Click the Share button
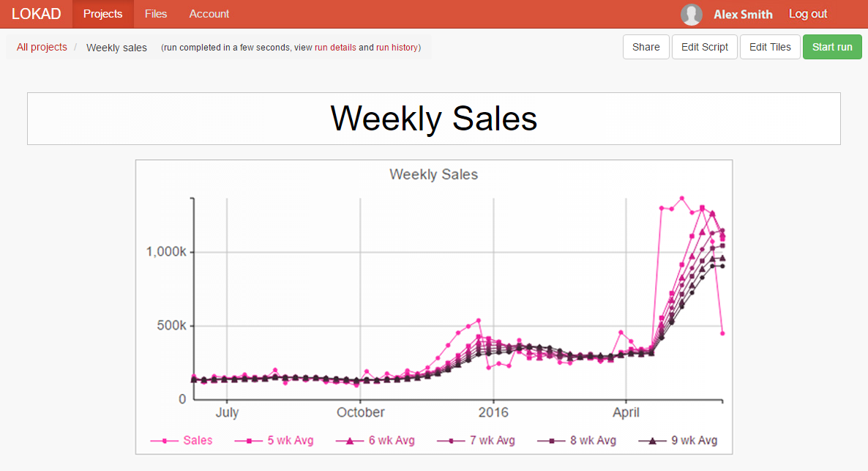The width and height of the screenshot is (868, 471). [x=646, y=47]
